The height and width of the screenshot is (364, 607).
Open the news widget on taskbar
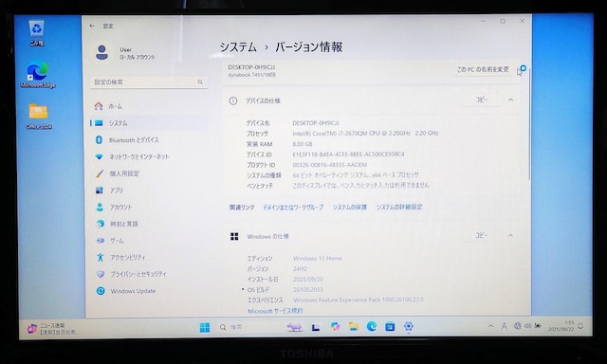click(x=53, y=328)
